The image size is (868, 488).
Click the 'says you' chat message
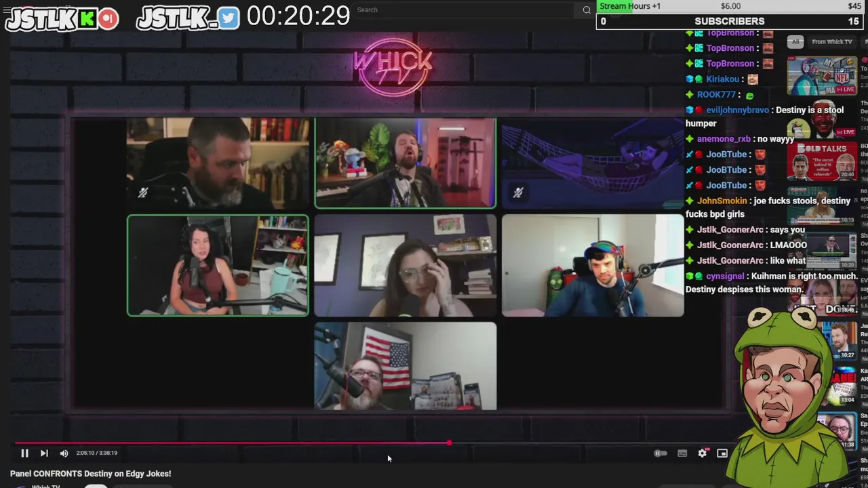787,230
